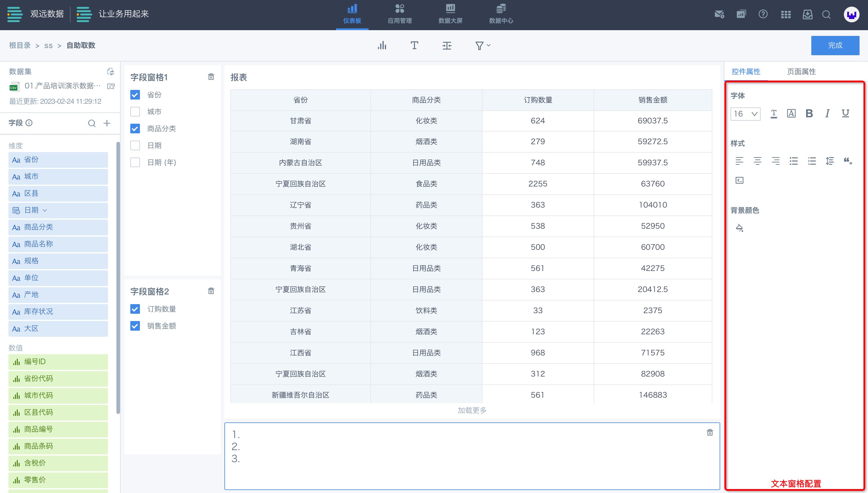This screenshot has width=868, height=493.
Task: Switch to the 页面属性 tab
Action: click(x=801, y=72)
